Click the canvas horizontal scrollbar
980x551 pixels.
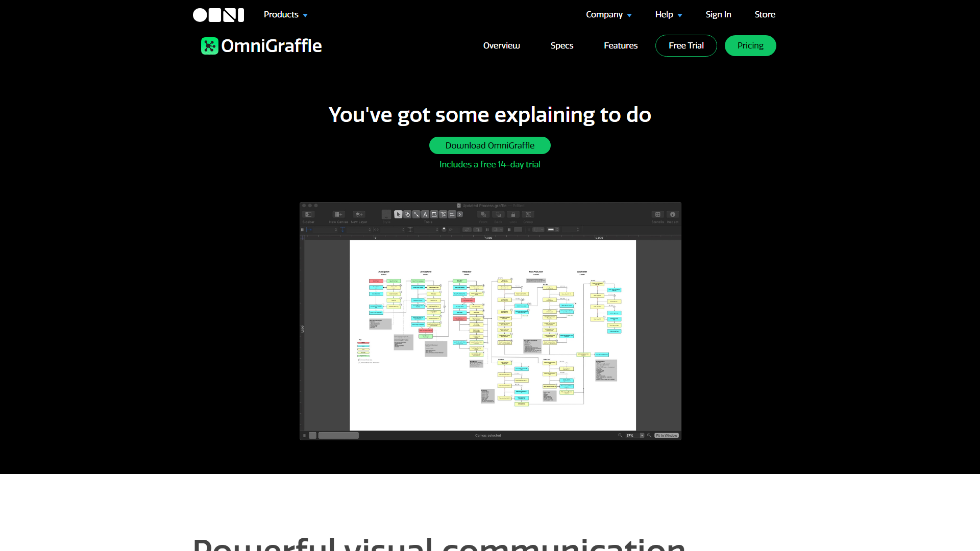pyautogui.click(x=338, y=435)
